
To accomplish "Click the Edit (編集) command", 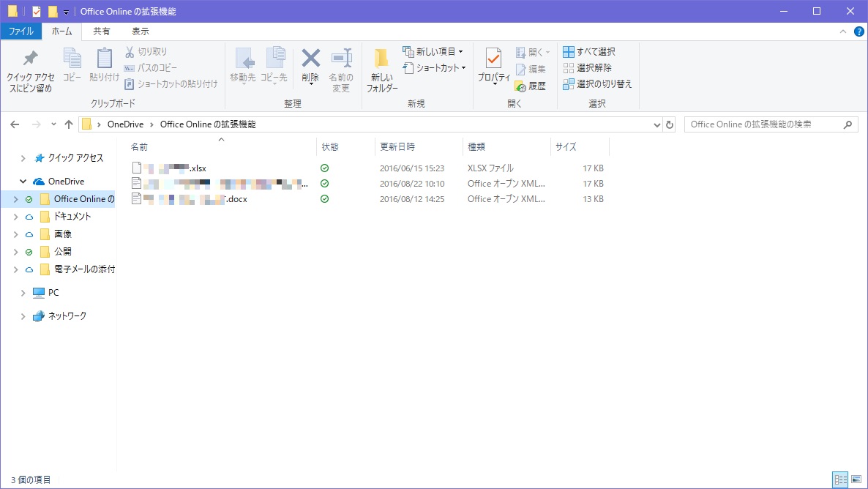I will pyautogui.click(x=531, y=70).
